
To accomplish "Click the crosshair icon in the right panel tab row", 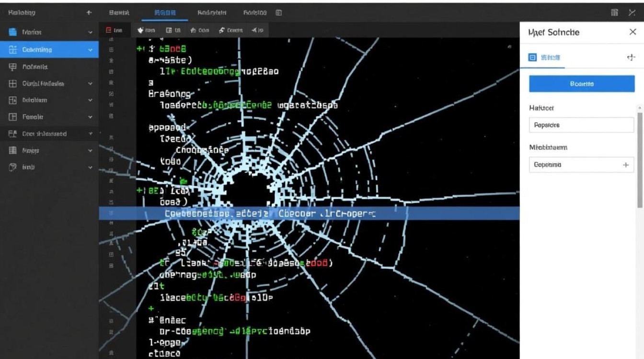I will click(631, 57).
